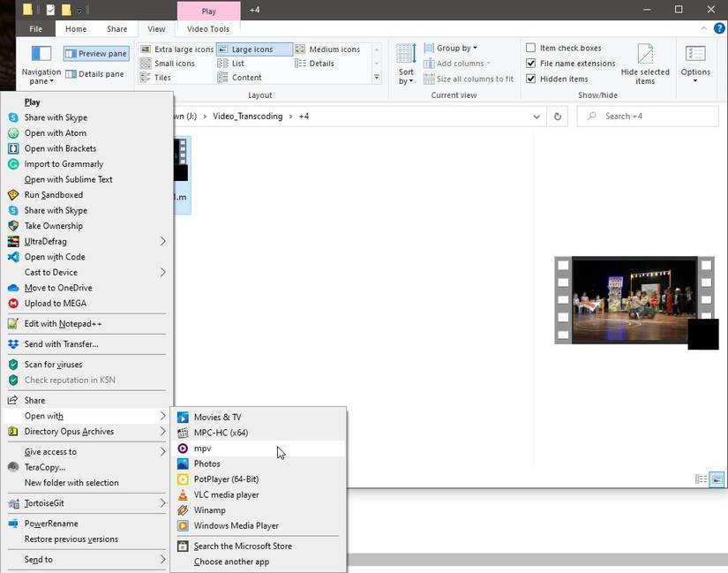The image size is (728, 573).
Task: Expand the address bar history dropdown
Action: tap(537, 117)
